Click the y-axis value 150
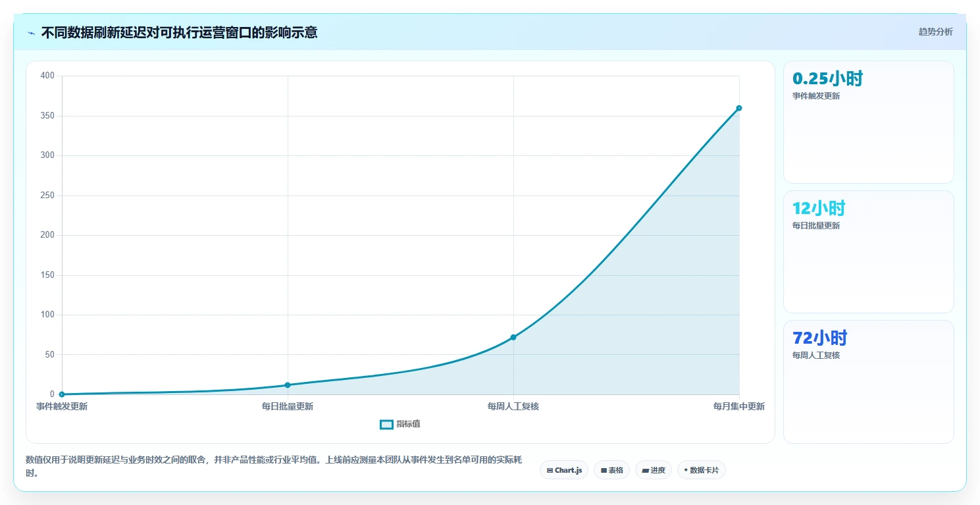Viewport: 980px width, 505px height. 47,275
